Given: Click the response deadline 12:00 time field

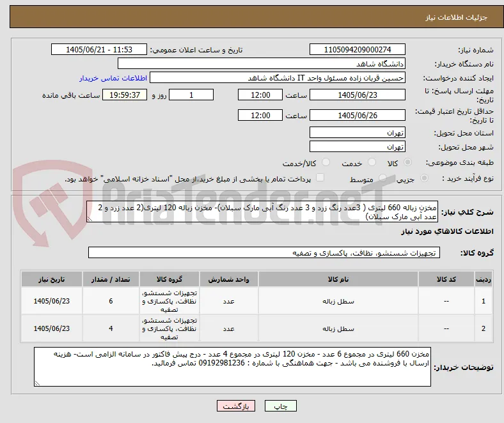Looking at the screenshot, I should click(260, 95).
